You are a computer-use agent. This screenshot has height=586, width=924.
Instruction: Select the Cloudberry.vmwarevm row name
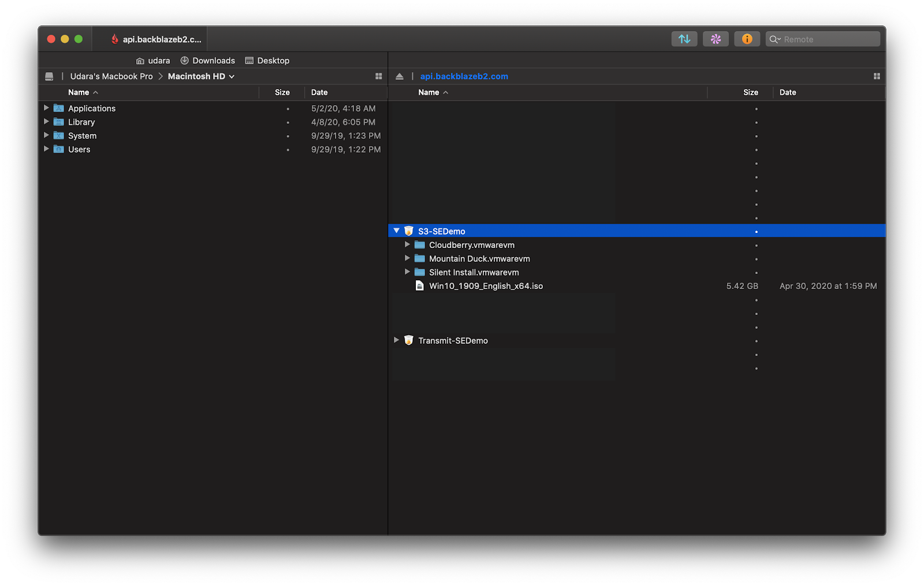(x=472, y=245)
